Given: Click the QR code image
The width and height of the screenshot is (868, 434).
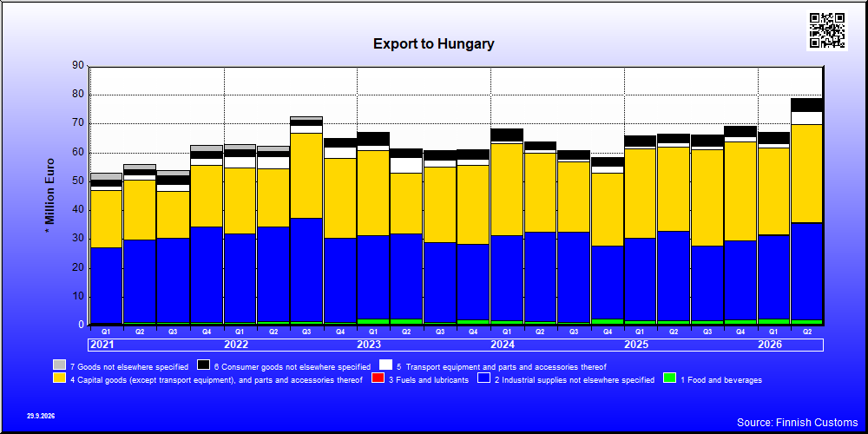Looking at the screenshot, I should (827, 30).
